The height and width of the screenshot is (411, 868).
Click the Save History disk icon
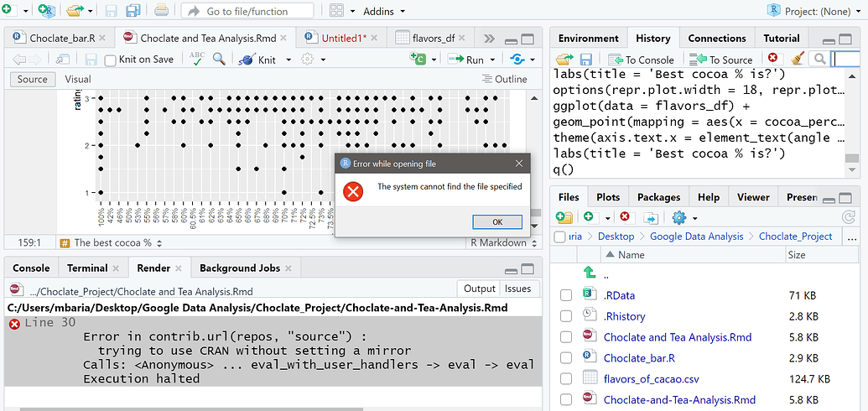tap(586, 60)
